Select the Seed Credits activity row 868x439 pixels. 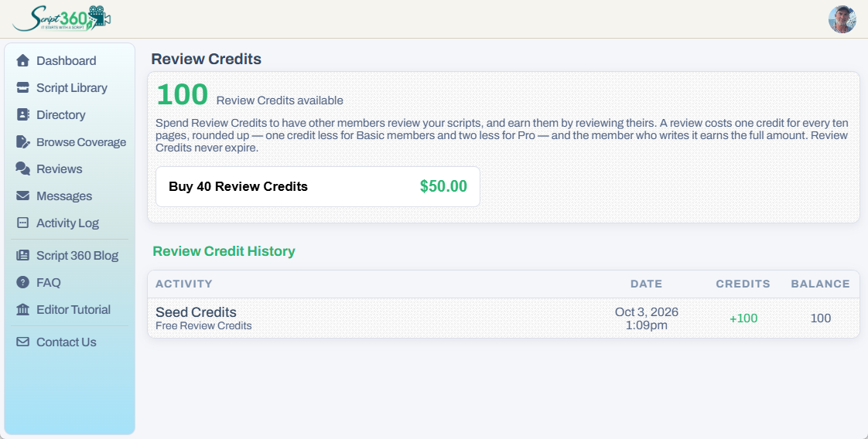[503, 318]
